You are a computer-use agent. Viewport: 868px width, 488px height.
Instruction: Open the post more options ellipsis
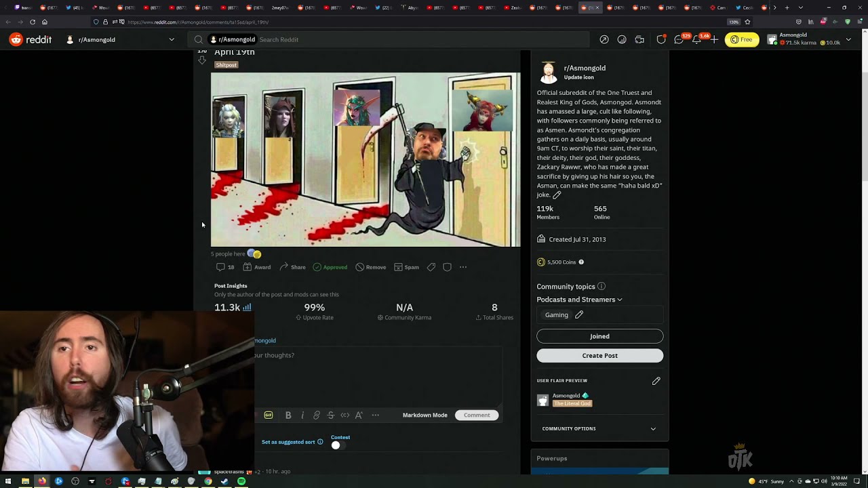(463, 267)
